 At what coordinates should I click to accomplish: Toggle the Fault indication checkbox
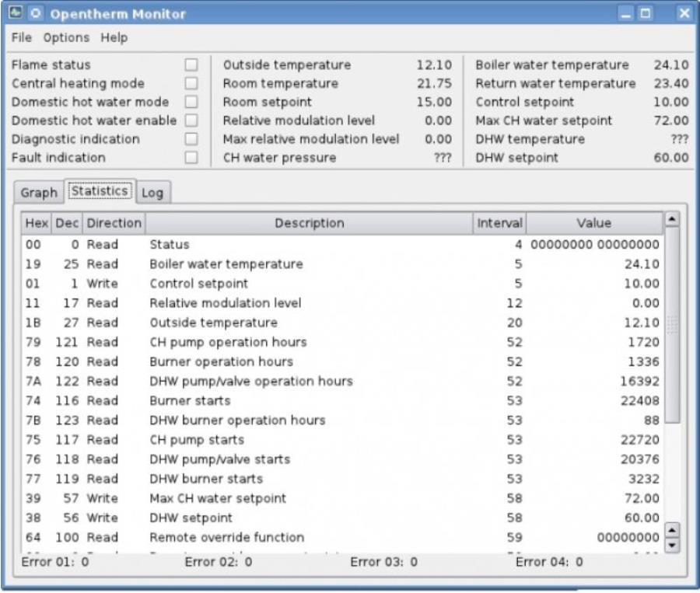pyautogui.click(x=191, y=158)
